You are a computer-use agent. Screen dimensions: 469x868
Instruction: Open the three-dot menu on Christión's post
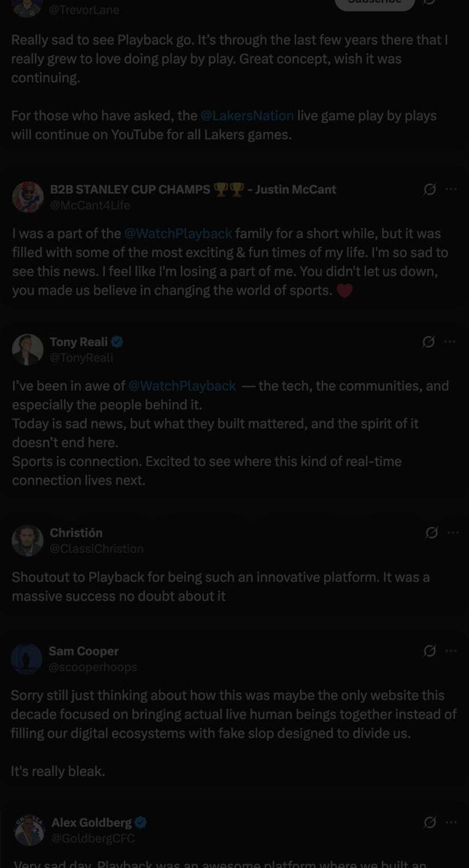point(453,533)
